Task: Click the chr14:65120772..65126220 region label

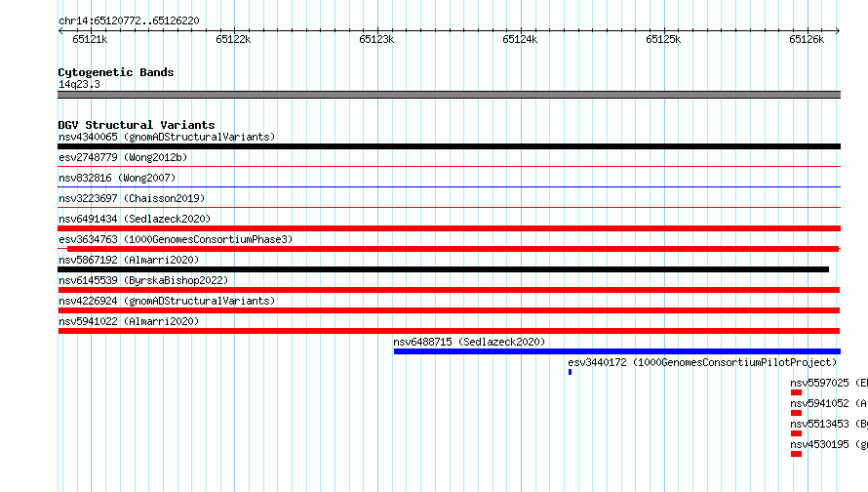Action: [129, 20]
